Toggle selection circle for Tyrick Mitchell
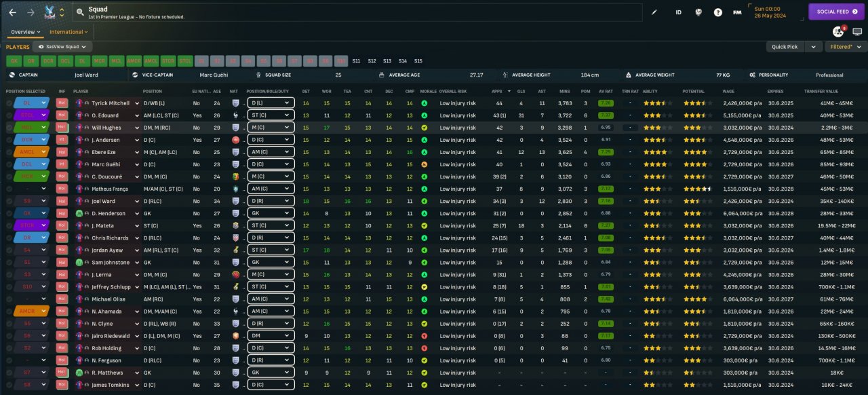868x395 pixels. coord(9,103)
